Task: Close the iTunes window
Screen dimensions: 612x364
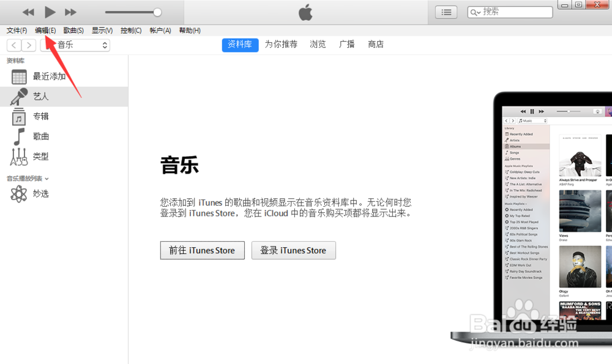Action: coord(597,5)
